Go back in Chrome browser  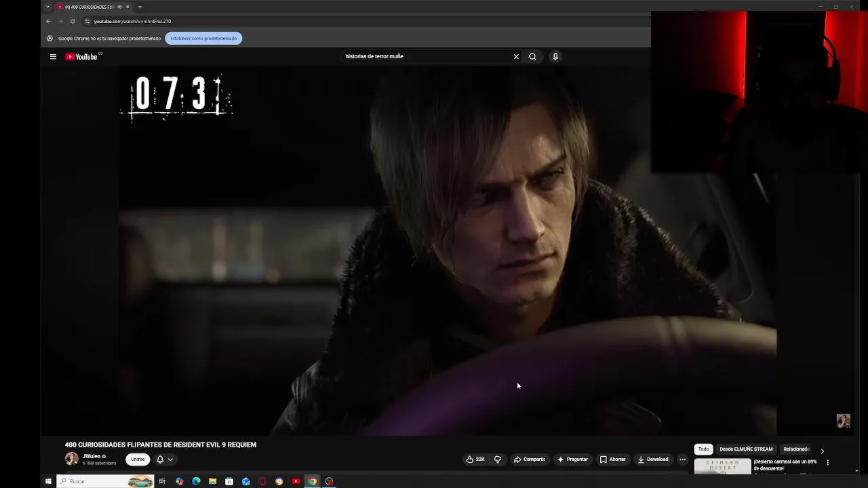[48, 21]
